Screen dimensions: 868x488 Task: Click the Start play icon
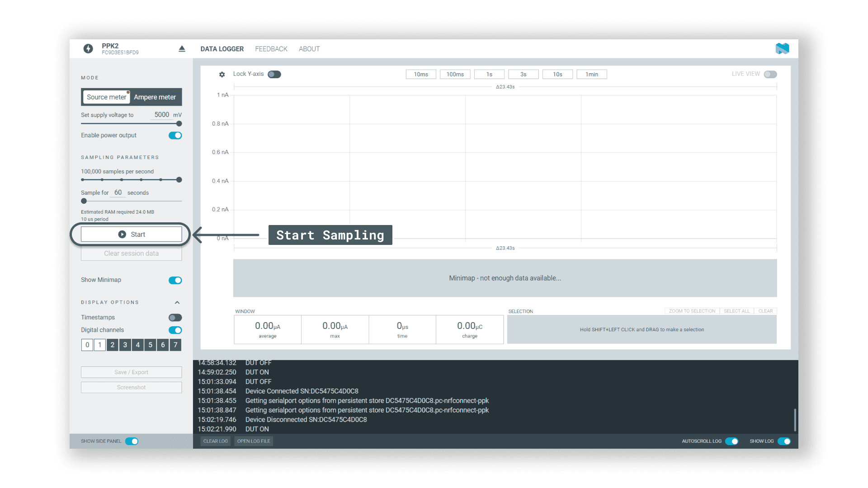pyautogui.click(x=122, y=235)
